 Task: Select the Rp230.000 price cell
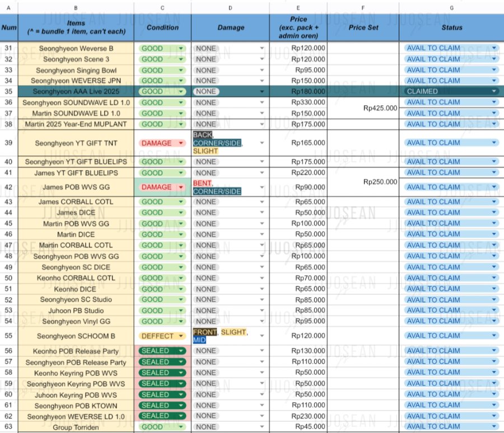(298, 416)
